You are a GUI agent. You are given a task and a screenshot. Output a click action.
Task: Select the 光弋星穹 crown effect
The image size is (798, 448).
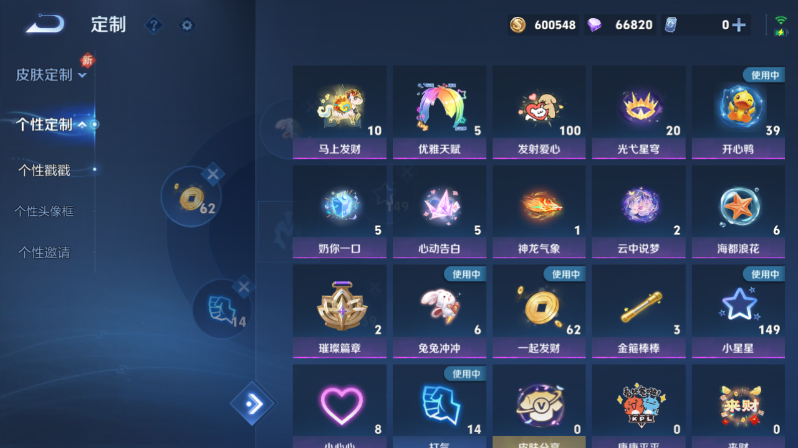pyautogui.click(x=639, y=112)
